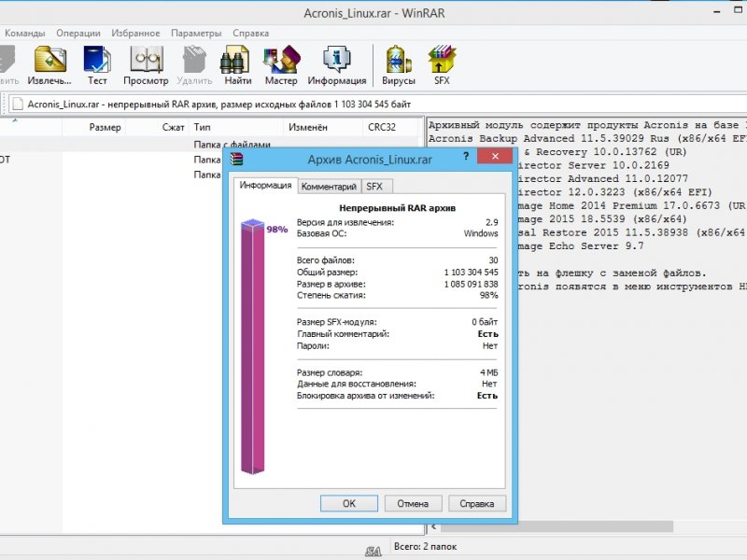Open the Параметры menu

196,33
